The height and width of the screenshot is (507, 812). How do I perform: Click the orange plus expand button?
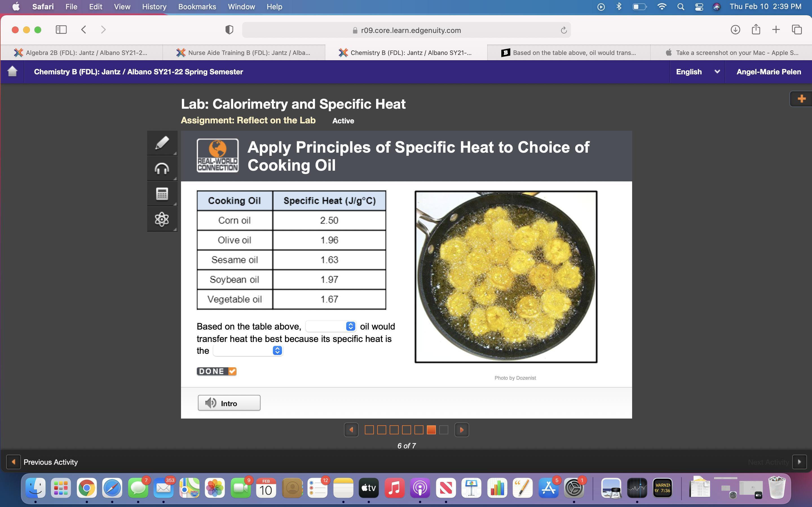801,99
